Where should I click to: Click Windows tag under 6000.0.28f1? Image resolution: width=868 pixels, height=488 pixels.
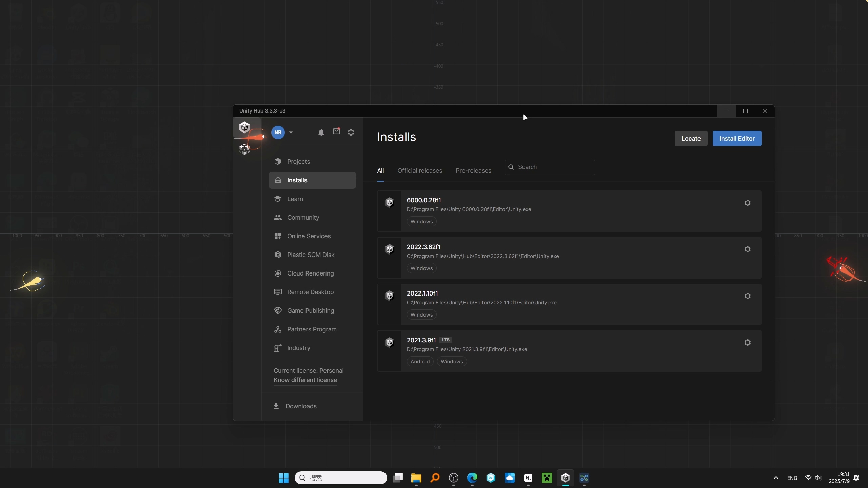tap(421, 222)
